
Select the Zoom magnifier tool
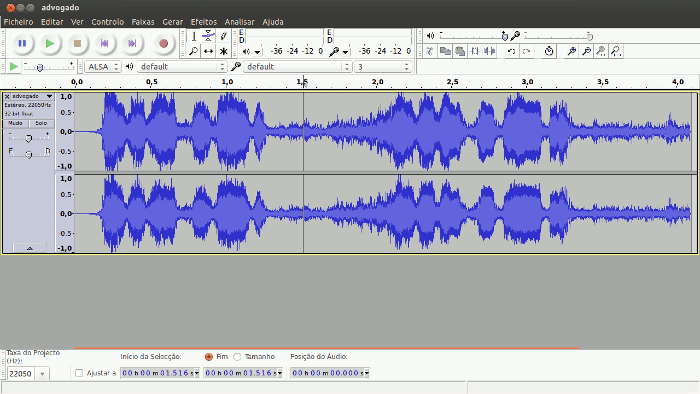(194, 51)
